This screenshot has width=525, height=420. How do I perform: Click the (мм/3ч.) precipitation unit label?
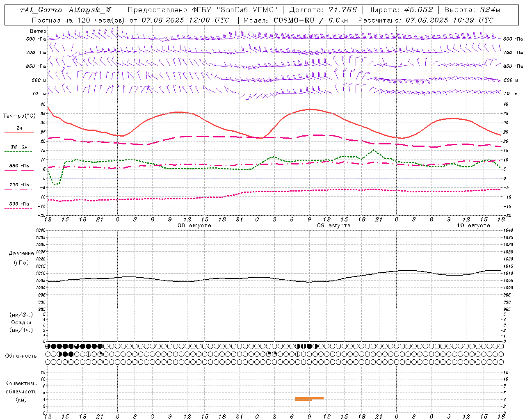pyautogui.click(x=21, y=315)
